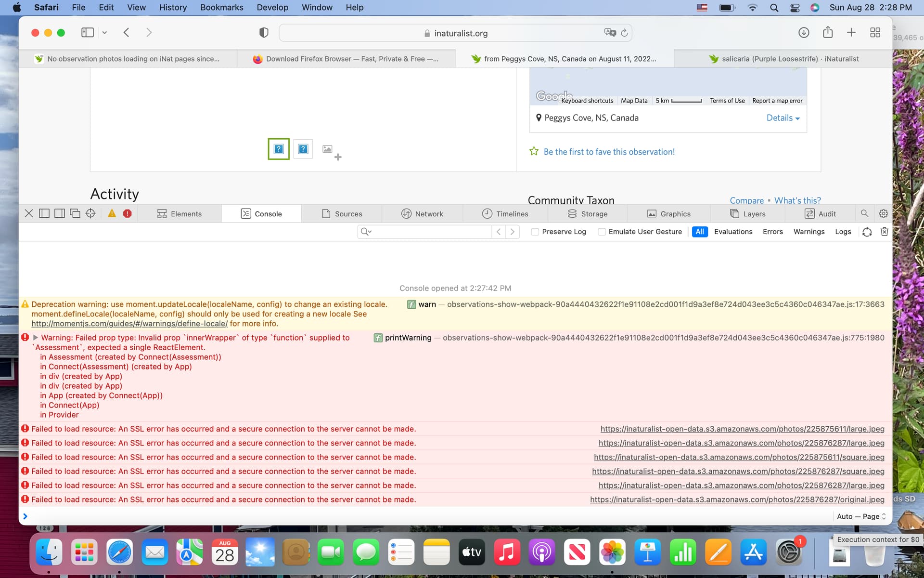Start element selection crosshair tool
This screenshot has width=924, height=578.
pos(90,213)
